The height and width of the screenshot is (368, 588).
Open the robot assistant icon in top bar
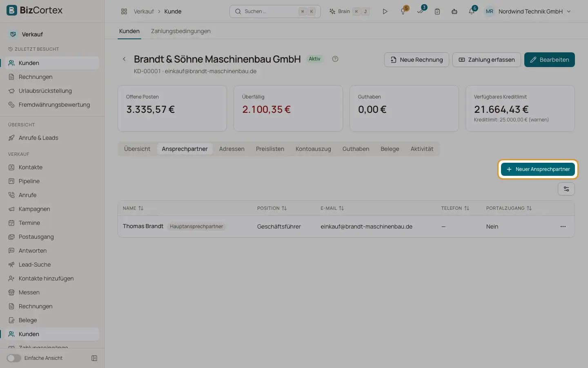[454, 11]
